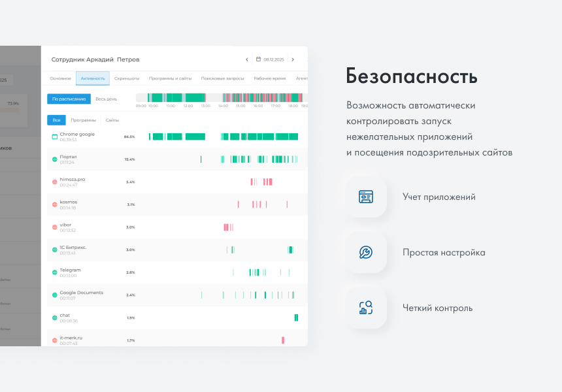
Task: Click the calendar icon next to date
Action: 258,59
